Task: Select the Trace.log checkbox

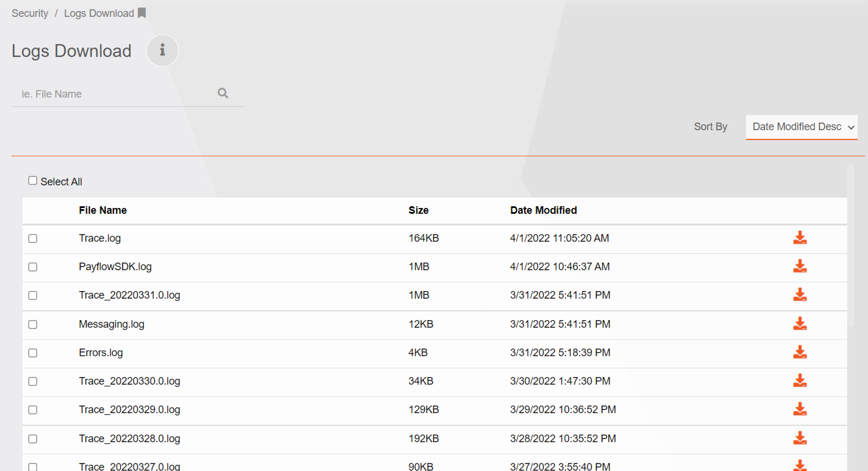Action: pyautogui.click(x=33, y=239)
